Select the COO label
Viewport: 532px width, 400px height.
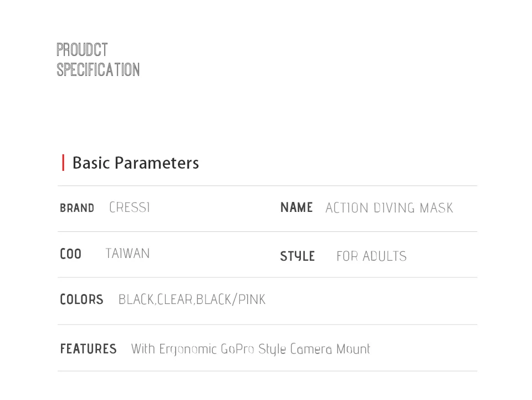click(x=70, y=254)
